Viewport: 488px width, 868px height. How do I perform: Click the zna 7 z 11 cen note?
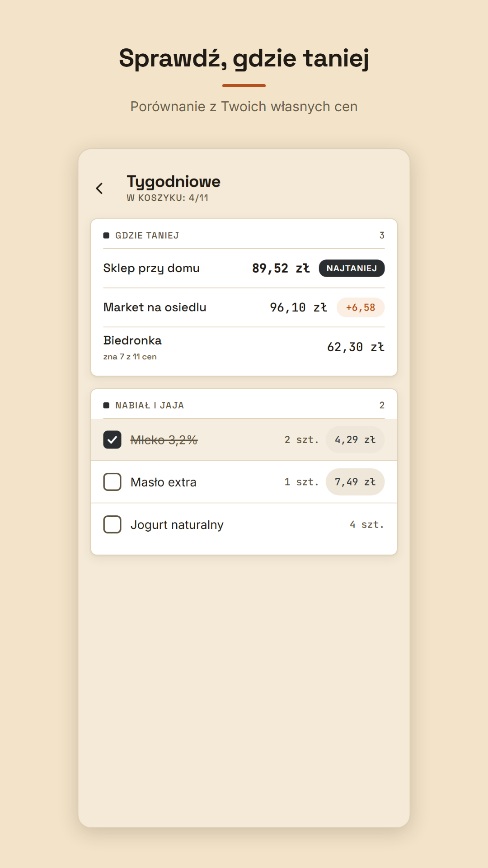pyautogui.click(x=130, y=357)
